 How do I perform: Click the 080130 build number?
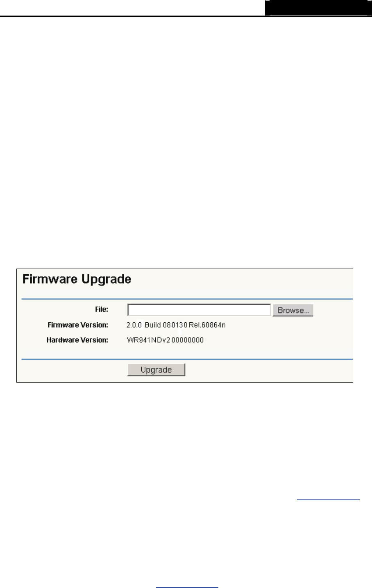point(175,325)
